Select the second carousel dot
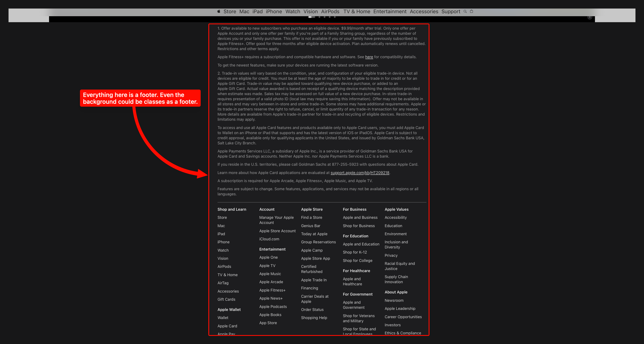This screenshot has width=644, height=344. pos(319,17)
